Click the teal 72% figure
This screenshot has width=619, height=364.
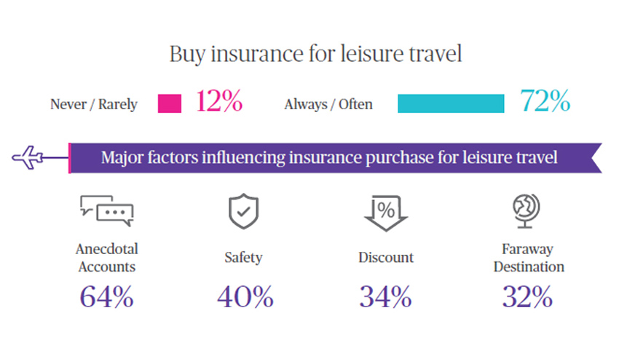[x=545, y=102]
